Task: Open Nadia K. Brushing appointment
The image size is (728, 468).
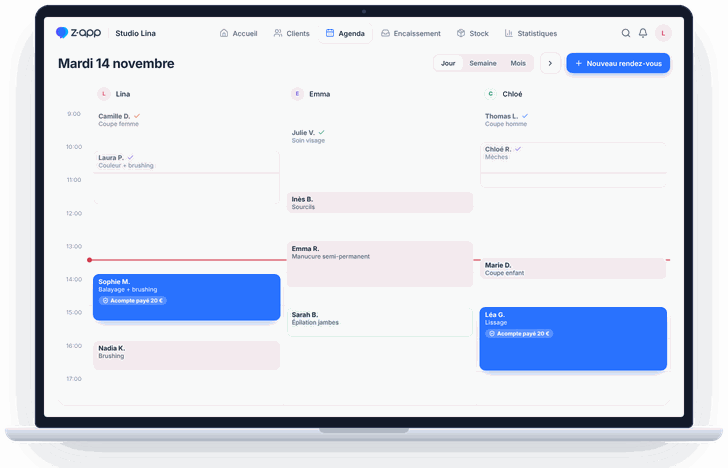Action: click(186, 356)
